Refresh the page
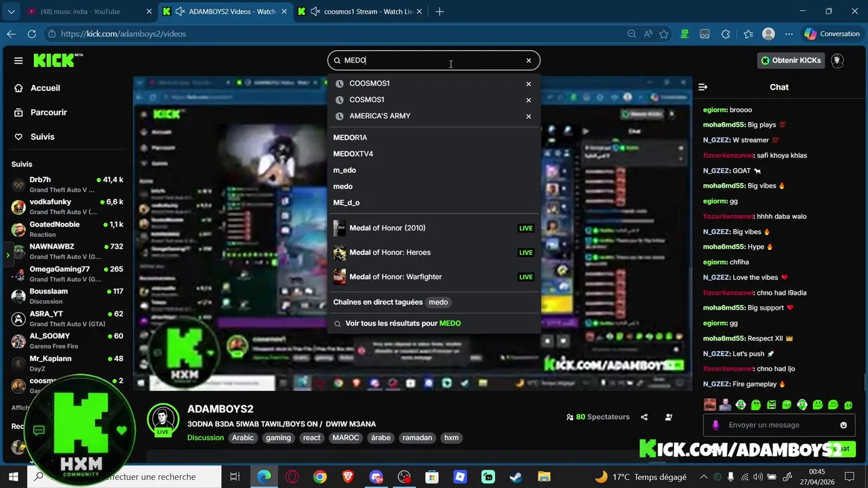 pos(32,34)
